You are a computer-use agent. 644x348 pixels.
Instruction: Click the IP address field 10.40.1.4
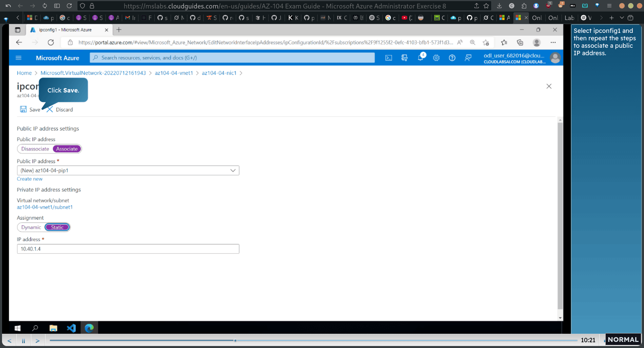tap(128, 249)
